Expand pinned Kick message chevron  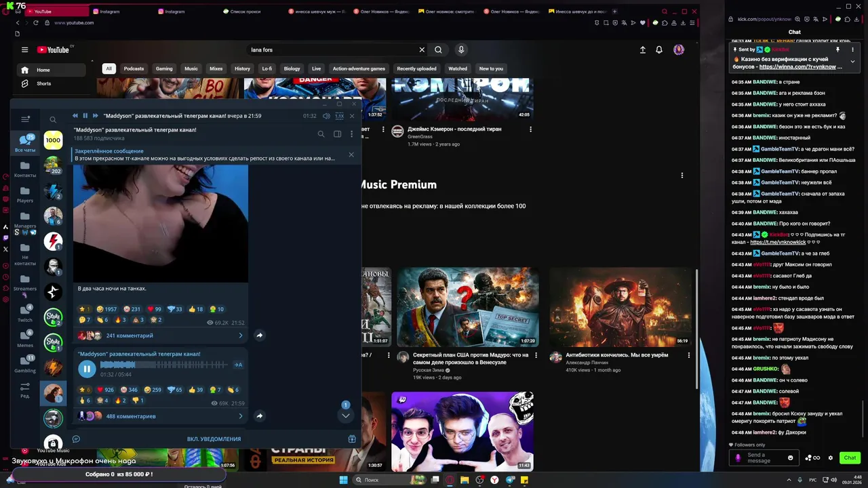[852, 62]
